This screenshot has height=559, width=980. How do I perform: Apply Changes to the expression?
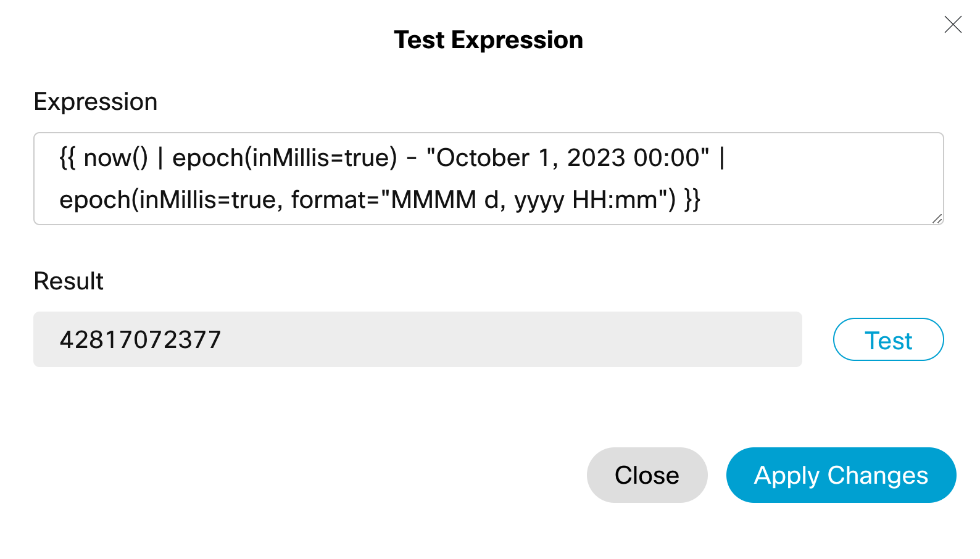[x=841, y=475]
